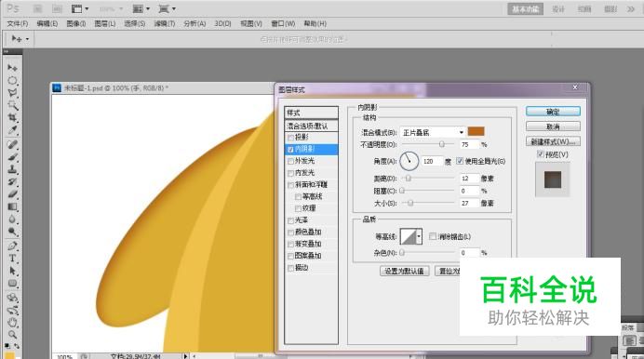This screenshot has height=359, width=644.
Task: Switch to the 基本功能 workspace
Action: tap(525, 9)
